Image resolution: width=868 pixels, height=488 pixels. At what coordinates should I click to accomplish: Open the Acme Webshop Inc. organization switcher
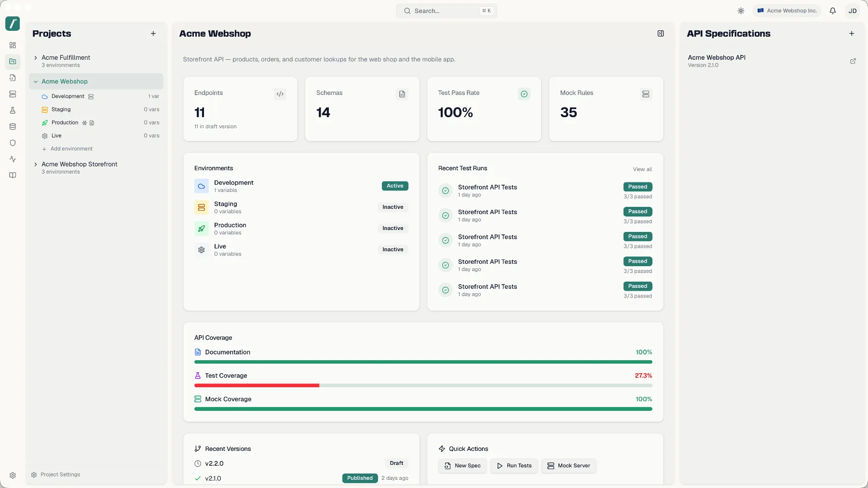point(787,11)
